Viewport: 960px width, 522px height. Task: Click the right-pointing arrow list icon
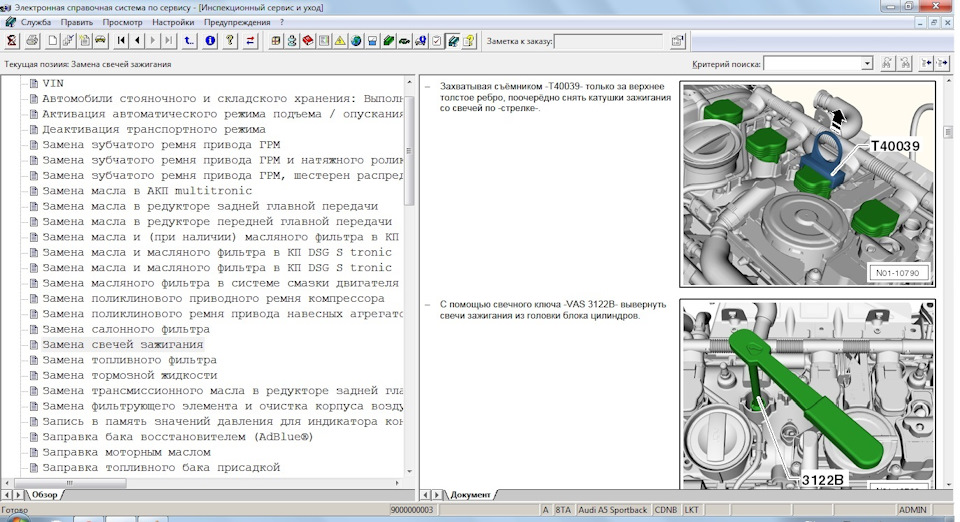(942, 63)
